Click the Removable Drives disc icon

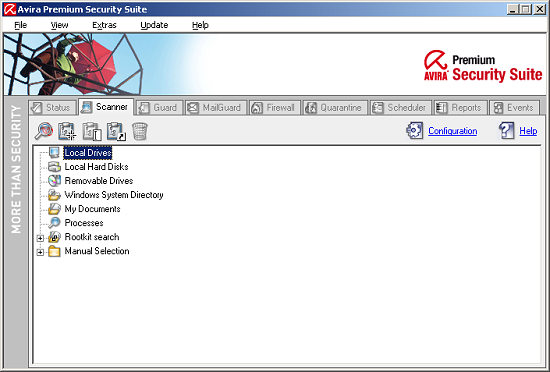click(x=54, y=181)
